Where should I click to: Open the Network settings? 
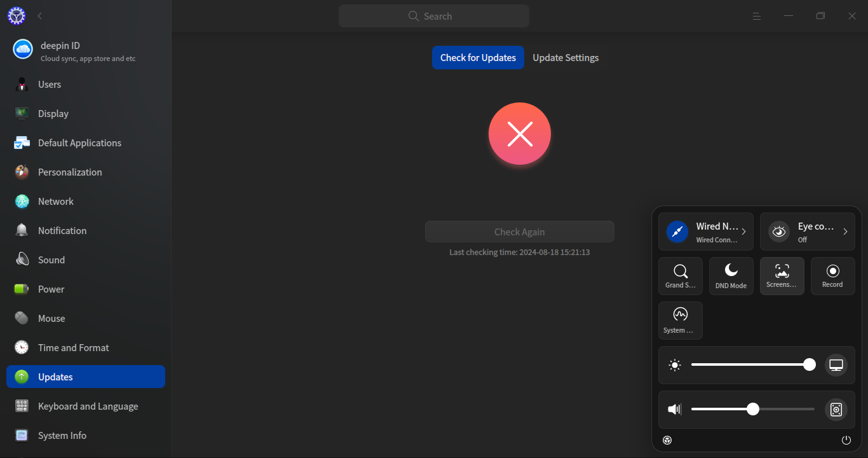tap(86, 202)
